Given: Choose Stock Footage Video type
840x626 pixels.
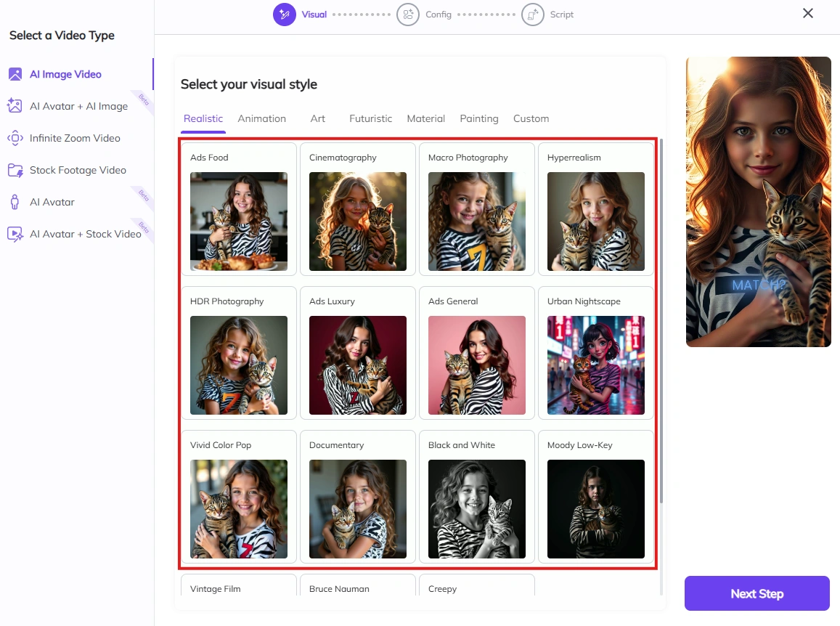Looking at the screenshot, I should coord(77,170).
